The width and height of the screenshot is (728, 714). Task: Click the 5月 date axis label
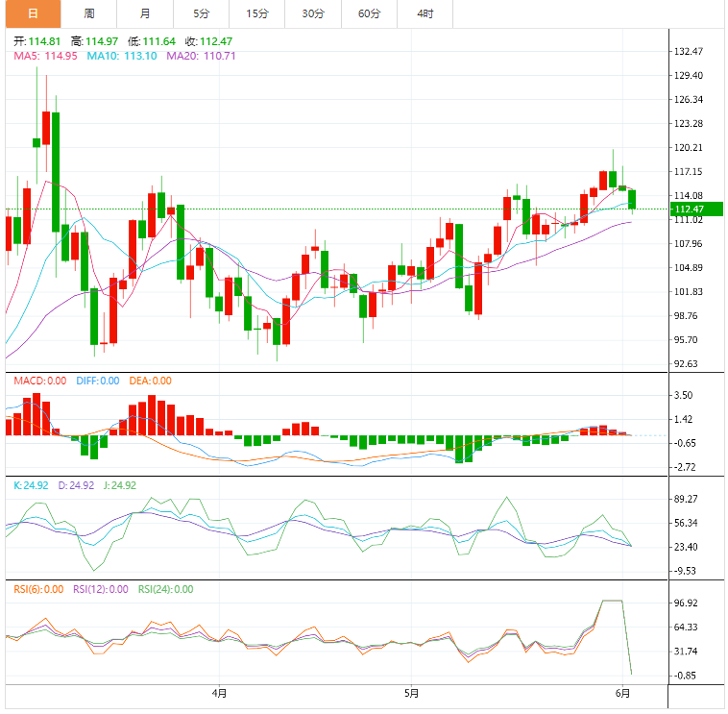(411, 694)
